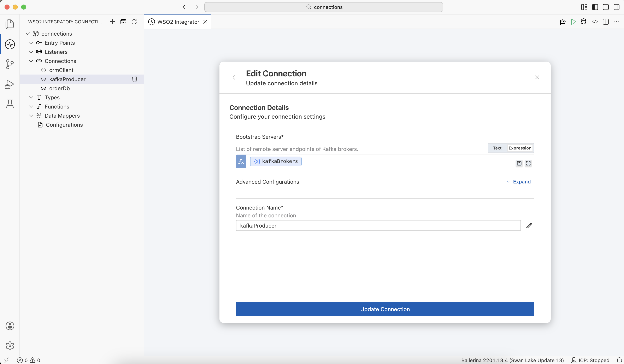The width and height of the screenshot is (624, 364).
Task: Go back from Edit Connection dialog
Action: pos(234,77)
